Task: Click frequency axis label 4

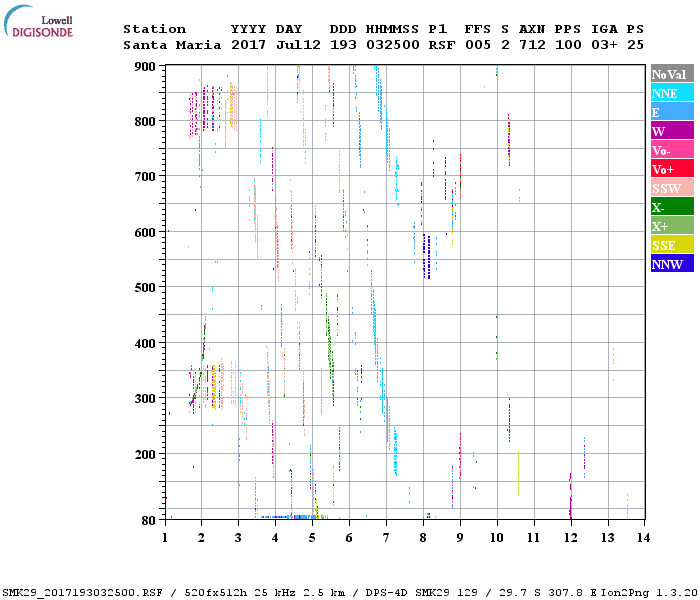Action: pos(275,538)
